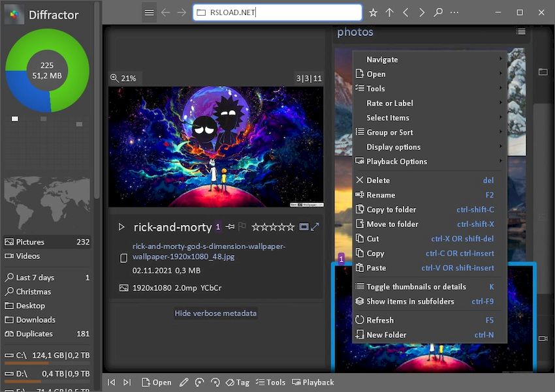
Task: Select Videos in the sidebar
Action: tap(47, 256)
